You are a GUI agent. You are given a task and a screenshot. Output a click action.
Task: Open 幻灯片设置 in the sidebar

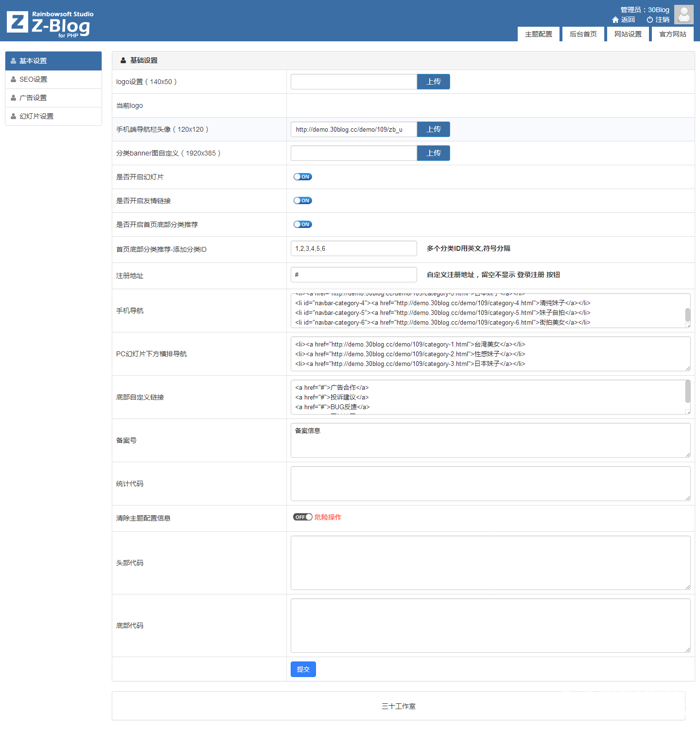click(53, 116)
